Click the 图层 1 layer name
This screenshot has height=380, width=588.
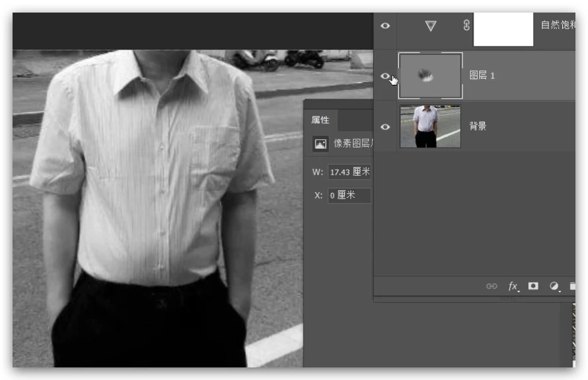[482, 76]
